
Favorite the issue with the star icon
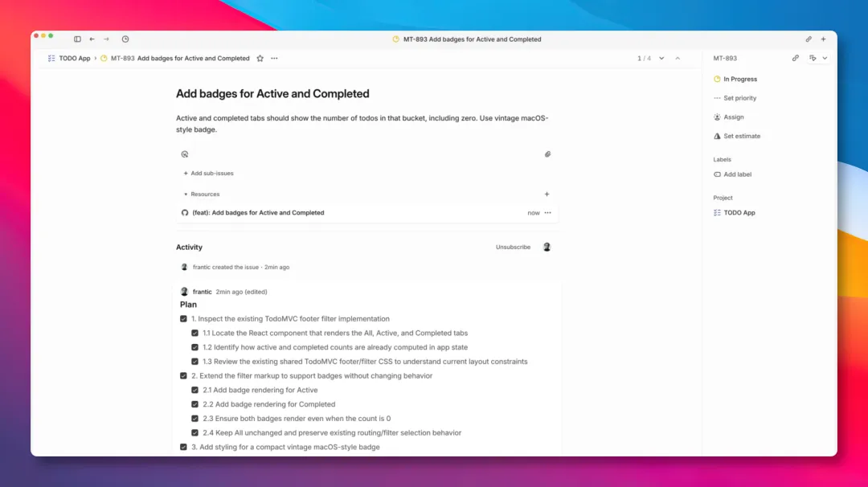click(260, 58)
